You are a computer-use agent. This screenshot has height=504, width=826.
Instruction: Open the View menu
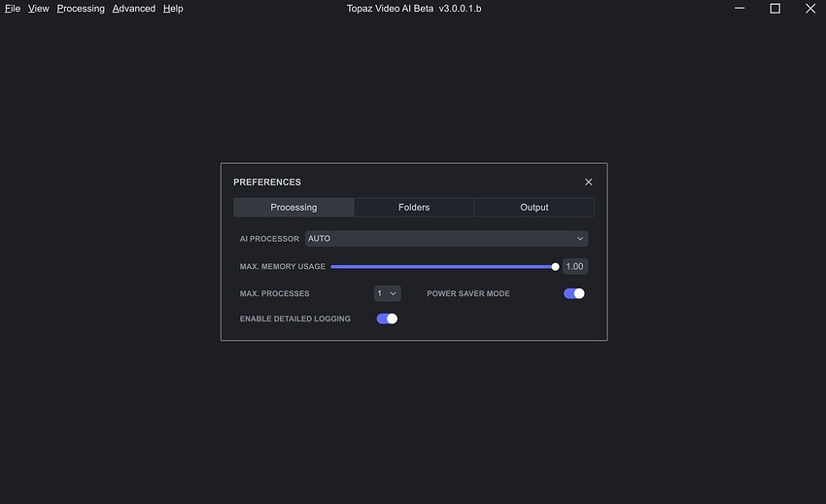[39, 9]
